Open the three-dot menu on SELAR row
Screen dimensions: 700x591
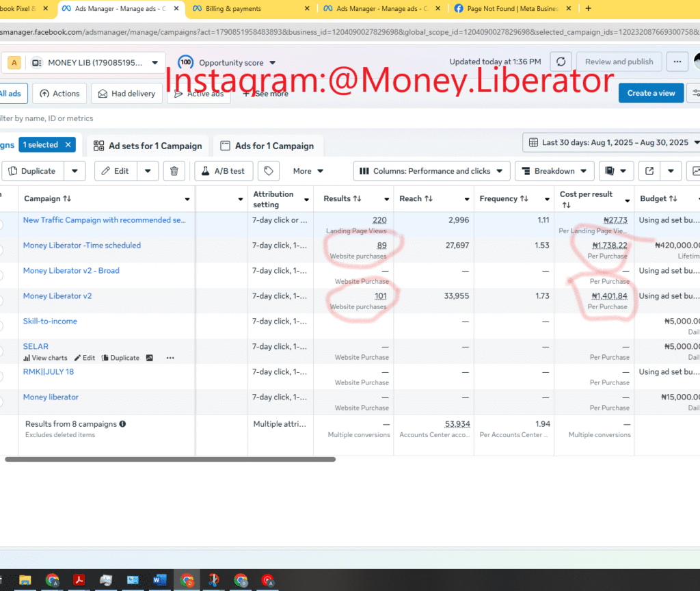(x=170, y=358)
